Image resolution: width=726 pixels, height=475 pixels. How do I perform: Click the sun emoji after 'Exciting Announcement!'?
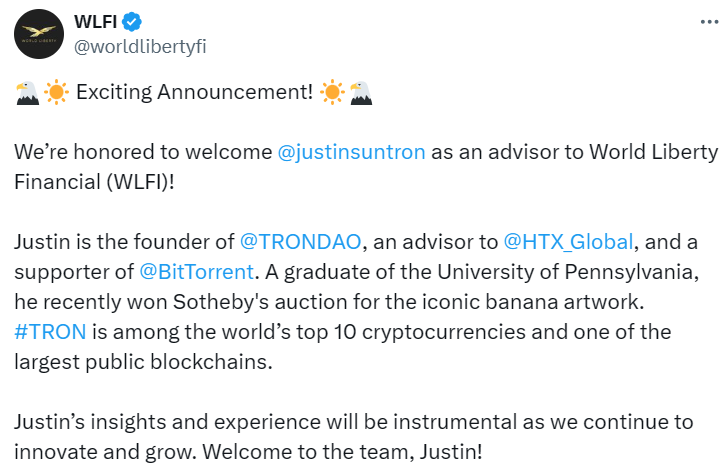333,93
